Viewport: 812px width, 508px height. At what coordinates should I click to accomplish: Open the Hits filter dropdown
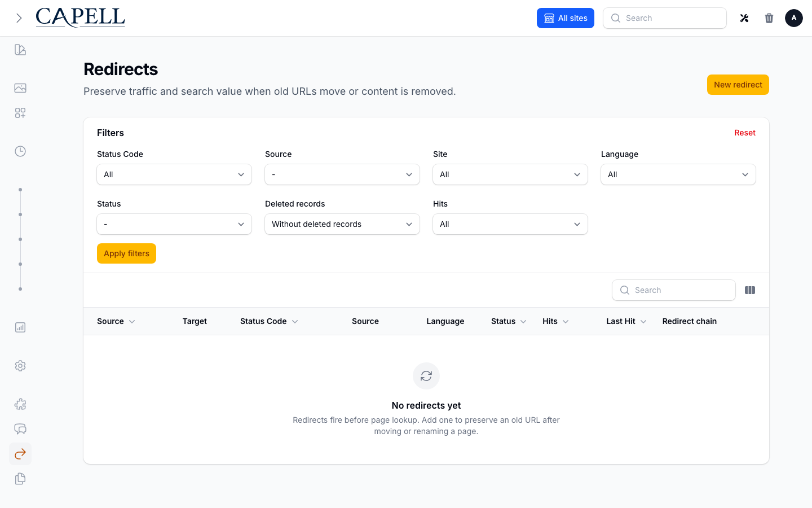[x=510, y=224]
